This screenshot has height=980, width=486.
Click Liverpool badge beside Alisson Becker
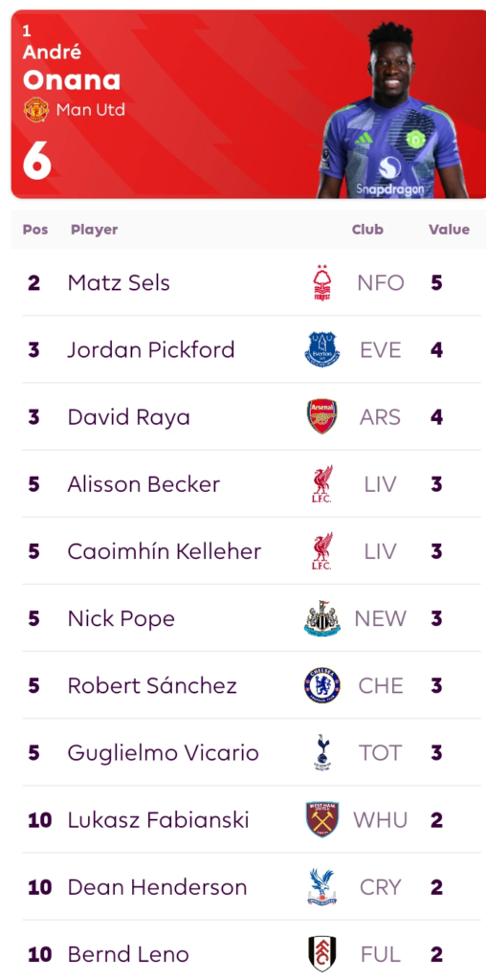click(322, 483)
